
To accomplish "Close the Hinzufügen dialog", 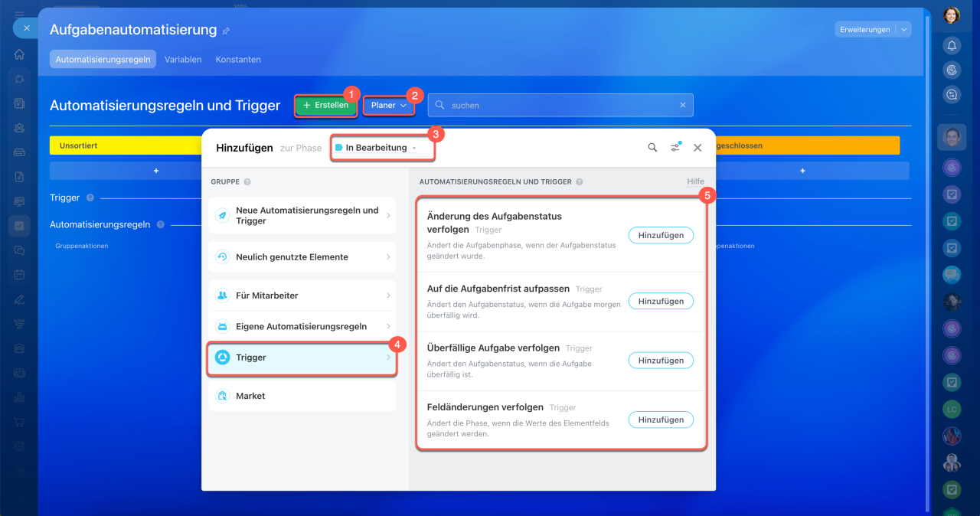I will 697,148.
